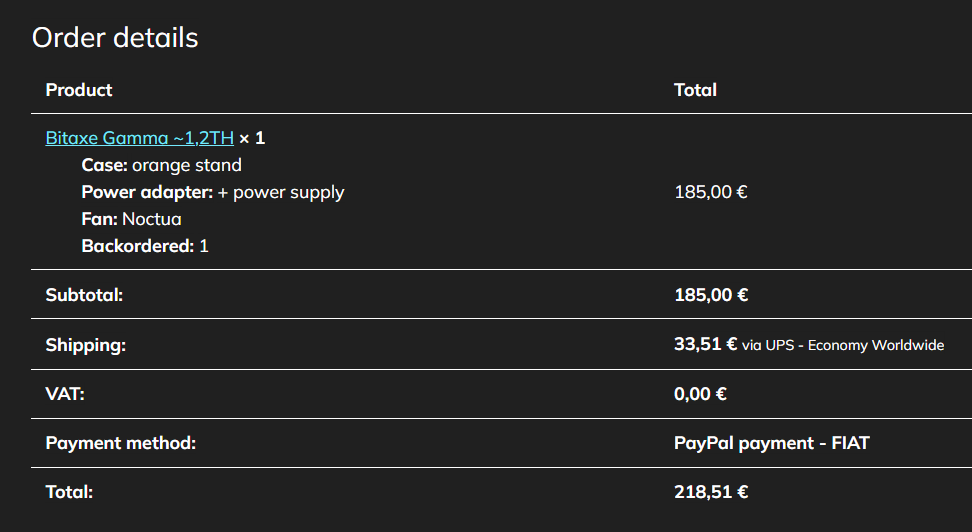
Task: Click the order total 218,51 €
Action: [711, 492]
